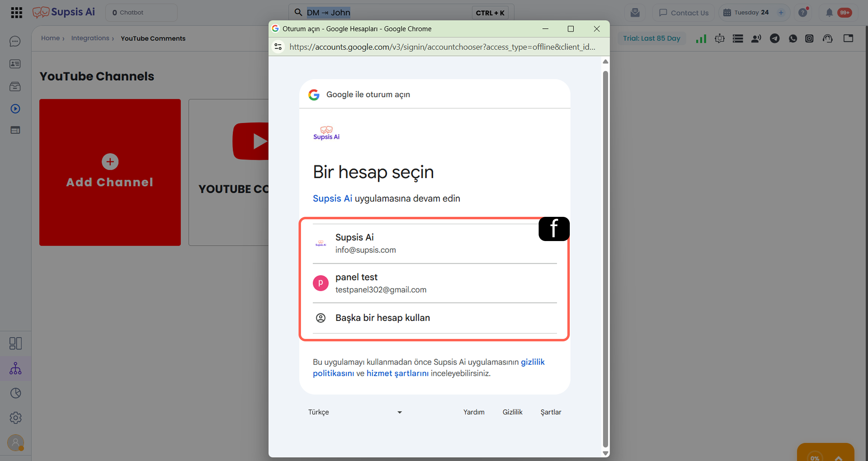Choose the panel test account
Image resolution: width=868 pixels, height=461 pixels.
435,283
